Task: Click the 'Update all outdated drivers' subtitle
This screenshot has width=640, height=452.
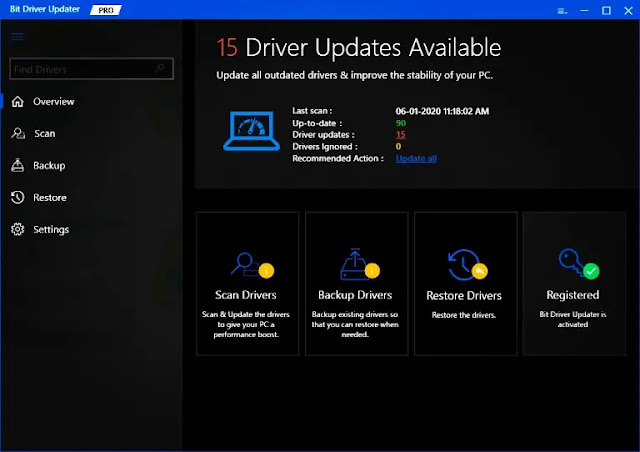Action: coord(354,75)
